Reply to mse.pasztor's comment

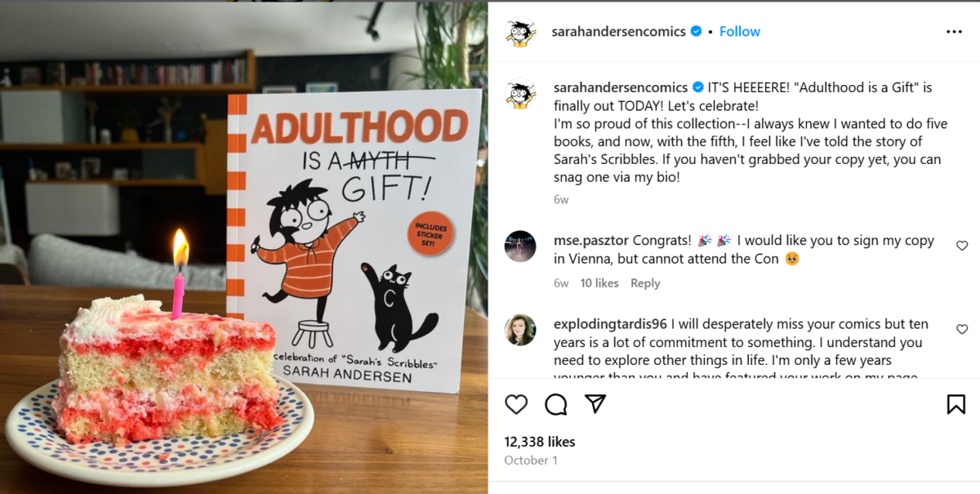pyautogui.click(x=645, y=283)
